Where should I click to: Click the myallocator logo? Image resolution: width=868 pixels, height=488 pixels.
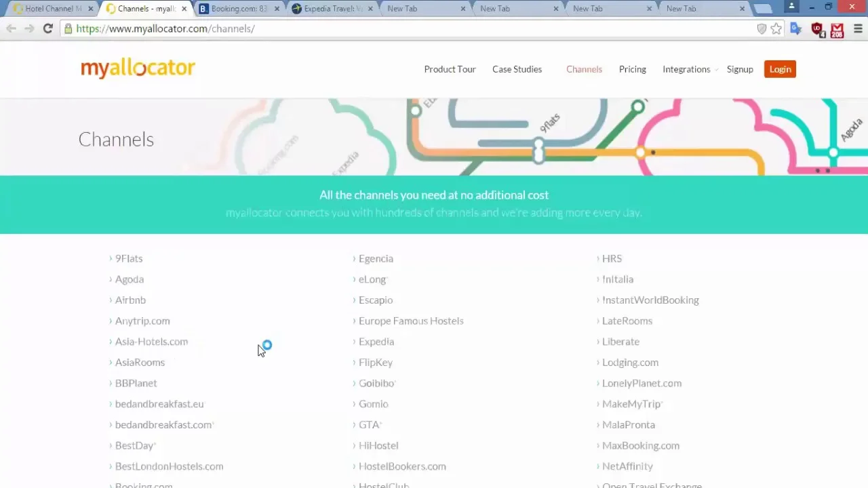pyautogui.click(x=138, y=68)
